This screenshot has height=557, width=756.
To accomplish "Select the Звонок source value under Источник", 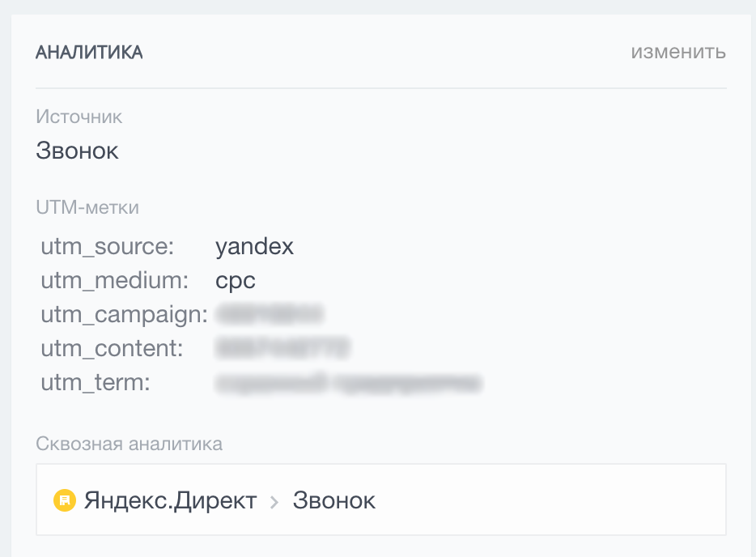I will [x=77, y=150].
